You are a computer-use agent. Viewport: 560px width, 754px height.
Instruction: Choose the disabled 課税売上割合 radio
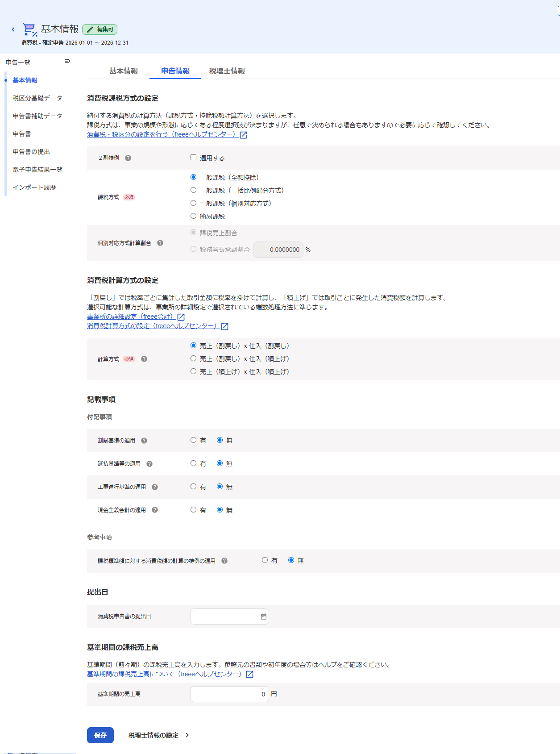[194, 233]
